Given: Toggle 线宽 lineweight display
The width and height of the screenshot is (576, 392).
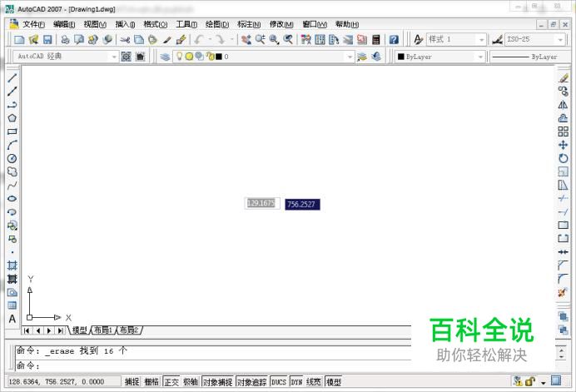Looking at the screenshot, I should point(314,382).
